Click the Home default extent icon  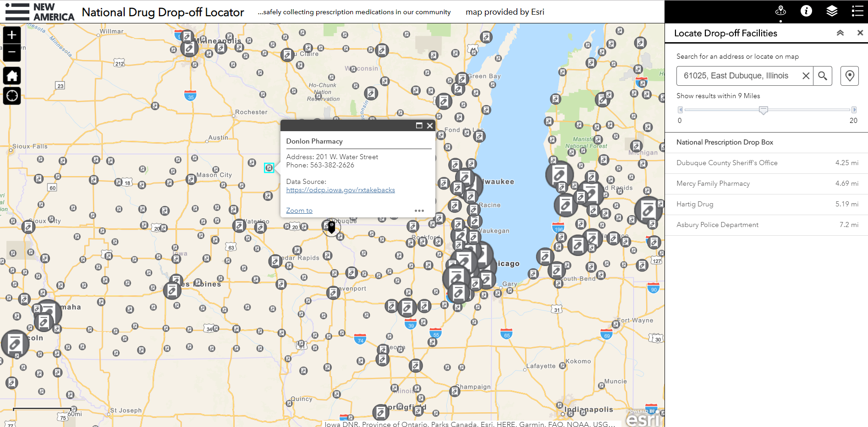[11, 76]
